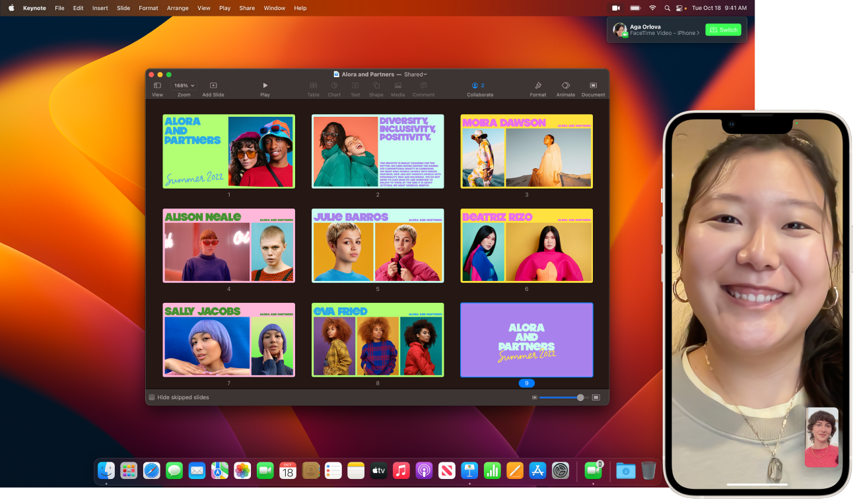Open the 168% Zoom dropdown

coord(183,84)
